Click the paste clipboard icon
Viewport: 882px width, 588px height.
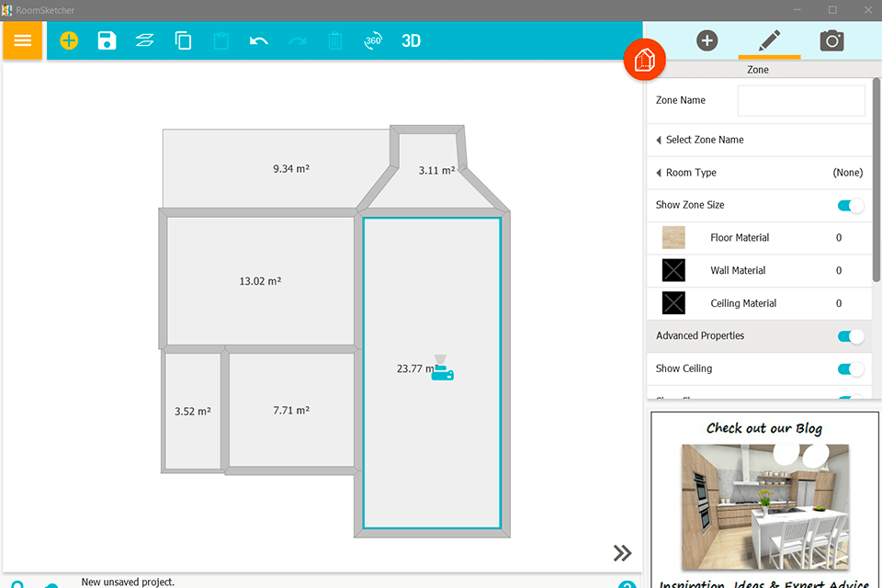point(221,40)
